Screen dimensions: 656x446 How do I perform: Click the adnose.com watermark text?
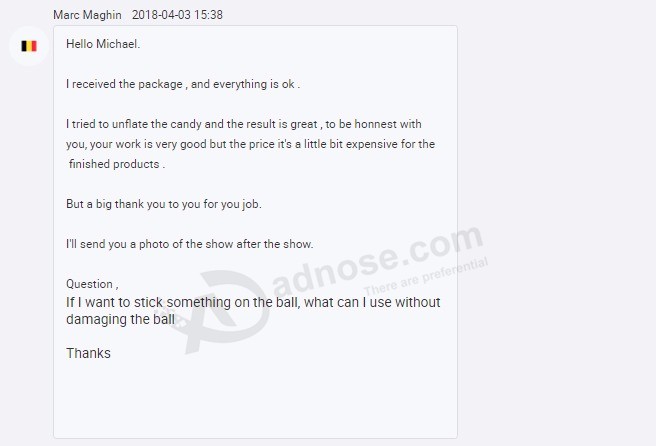coord(379,259)
